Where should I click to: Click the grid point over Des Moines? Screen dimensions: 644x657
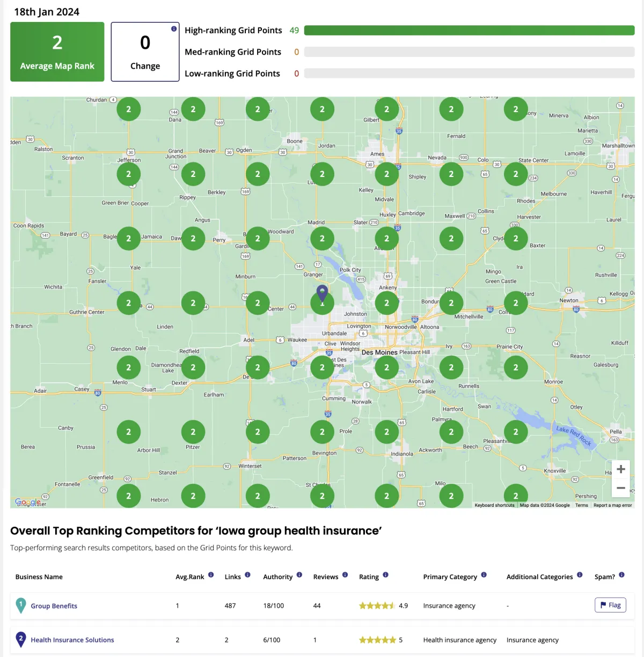386,367
